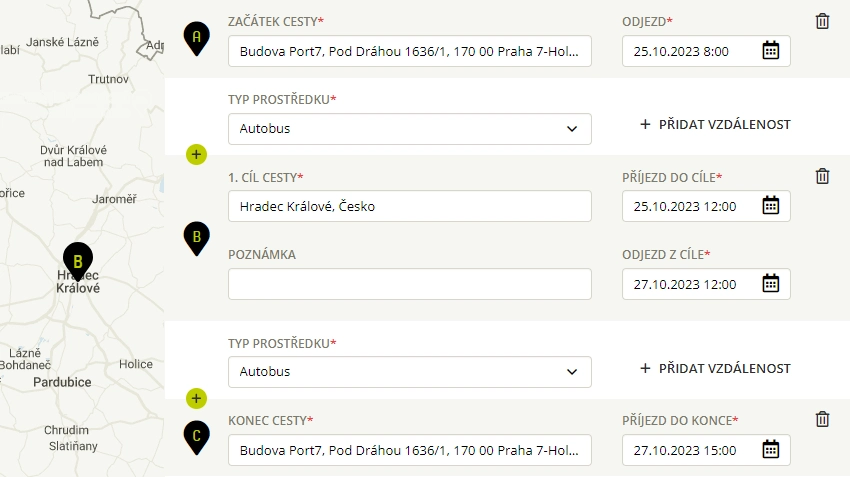Add a stop using the first green plus

tap(196, 154)
